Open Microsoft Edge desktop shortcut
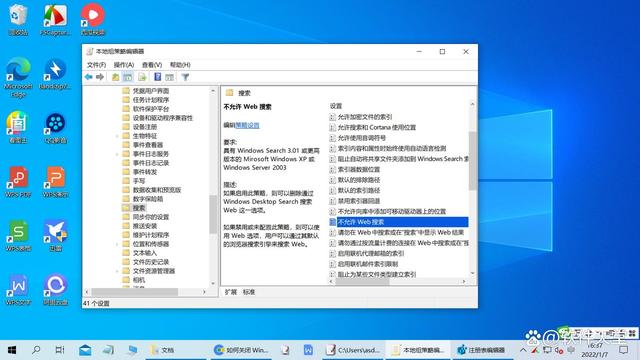640x360 pixels. pyautogui.click(x=18, y=78)
